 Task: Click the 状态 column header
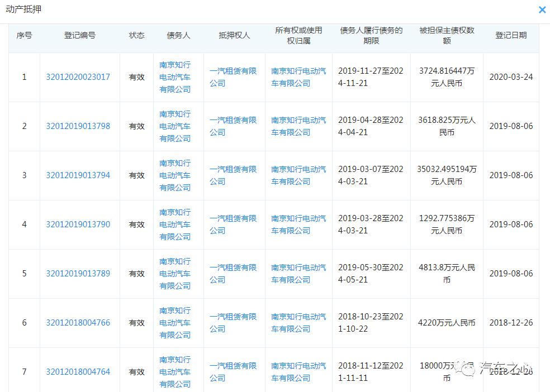136,35
